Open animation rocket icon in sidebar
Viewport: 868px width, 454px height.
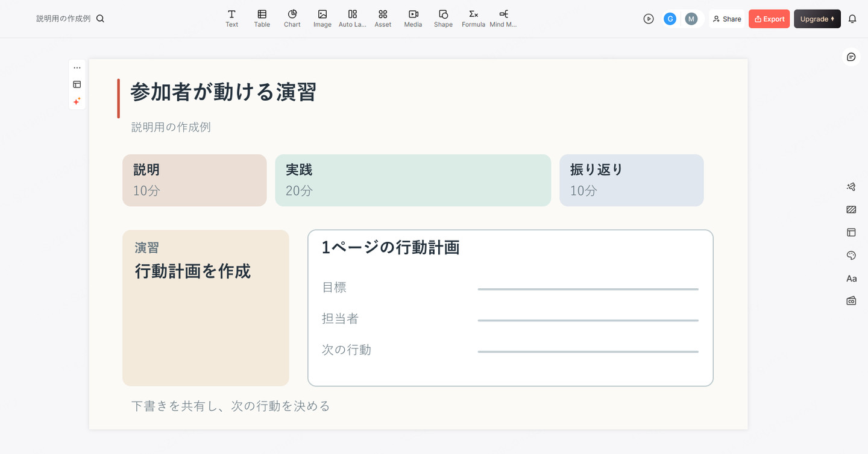point(851,187)
